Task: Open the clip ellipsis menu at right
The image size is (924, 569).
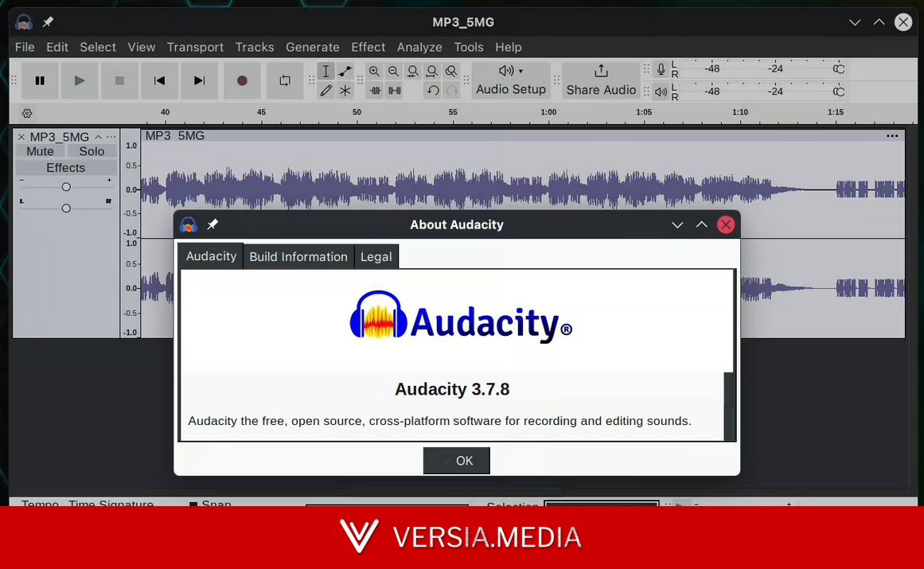Action: 892,135
